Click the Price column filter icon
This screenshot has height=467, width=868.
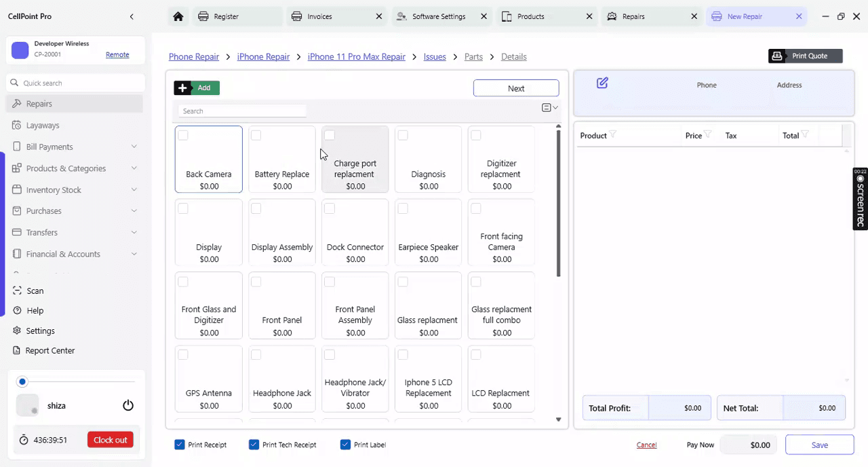tap(707, 134)
